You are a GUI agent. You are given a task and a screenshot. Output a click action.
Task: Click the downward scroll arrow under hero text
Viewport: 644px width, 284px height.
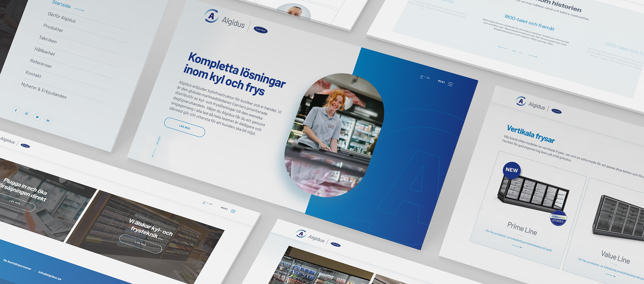(x=154, y=152)
